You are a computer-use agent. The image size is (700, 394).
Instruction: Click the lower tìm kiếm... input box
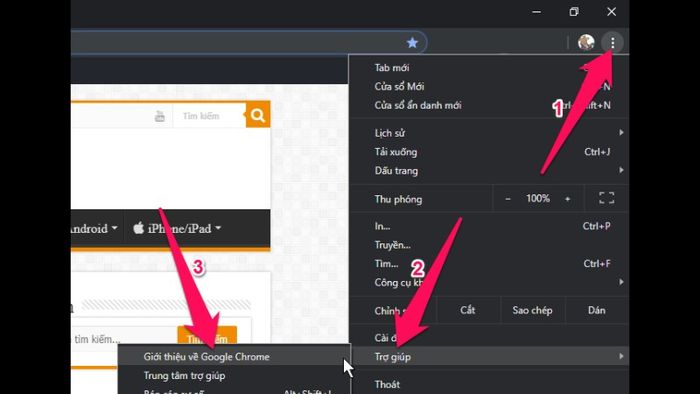coord(125,339)
